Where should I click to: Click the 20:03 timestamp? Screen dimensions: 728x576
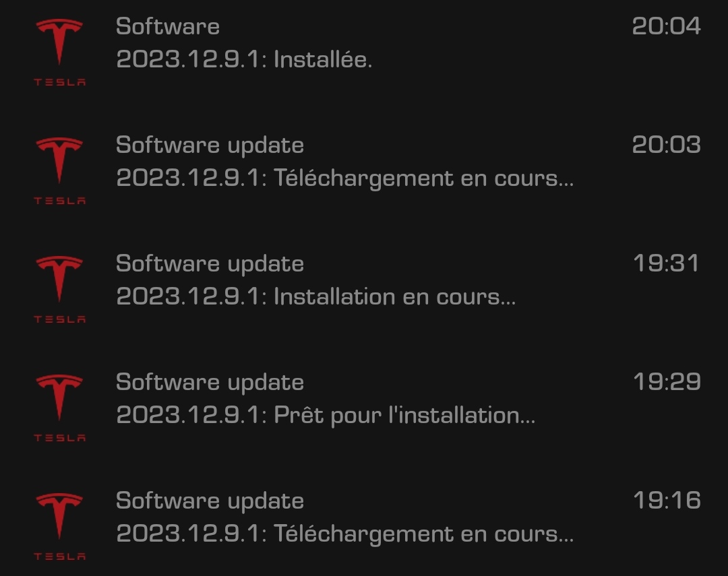tap(666, 145)
